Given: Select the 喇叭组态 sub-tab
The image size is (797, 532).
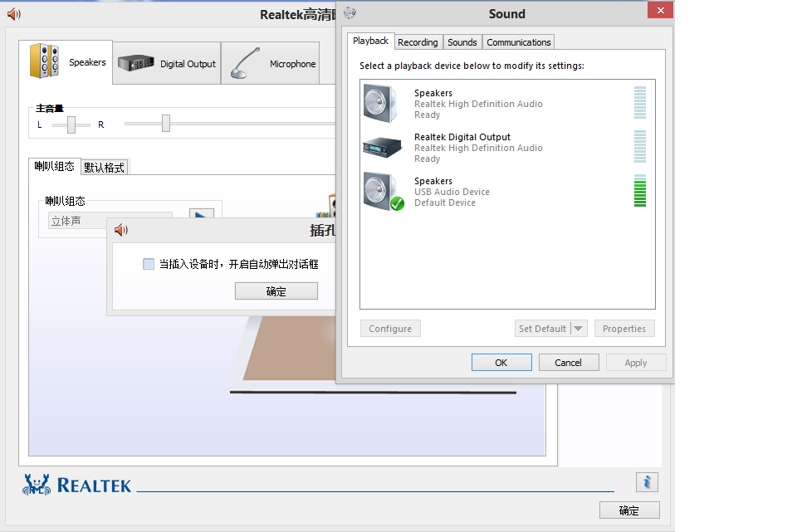Looking at the screenshot, I should pos(55,166).
